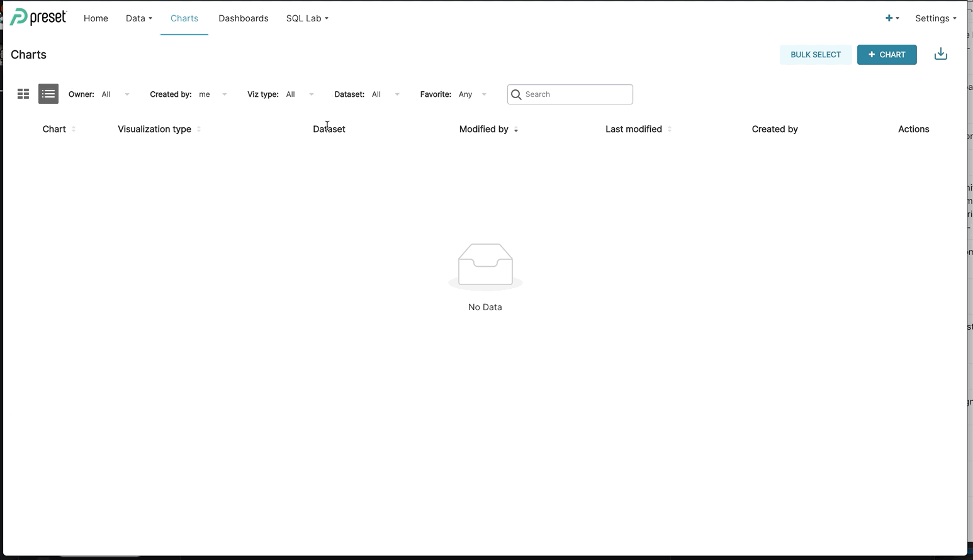This screenshot has height=560, width=973.
Task: Switch to card grid view
Action: 23,94
